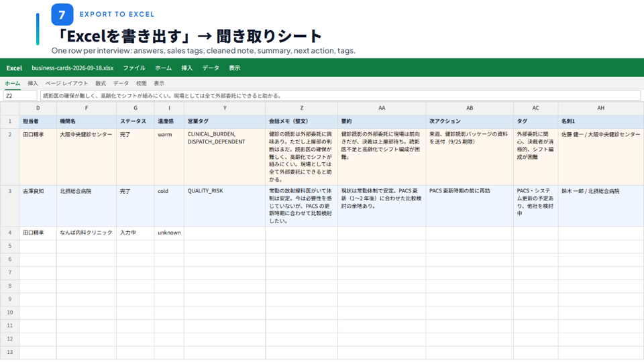Open the ファイル menu in green bar

coord(134,68)
